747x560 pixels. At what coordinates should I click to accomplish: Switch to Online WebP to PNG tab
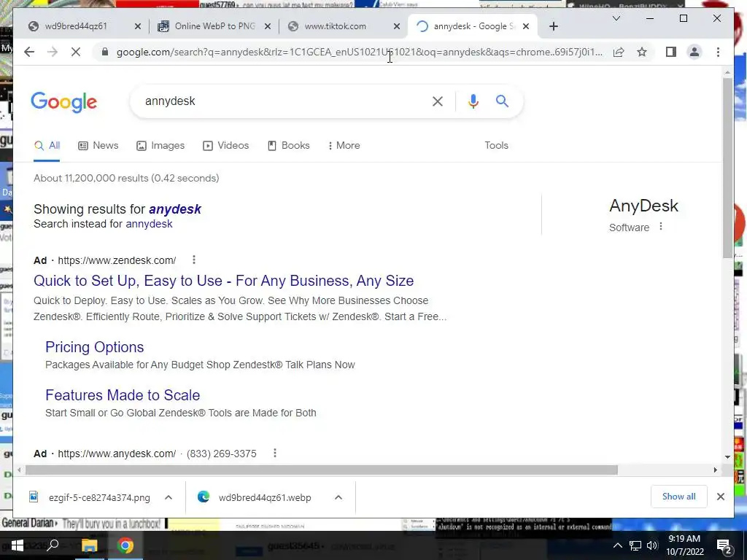[215, 26]
